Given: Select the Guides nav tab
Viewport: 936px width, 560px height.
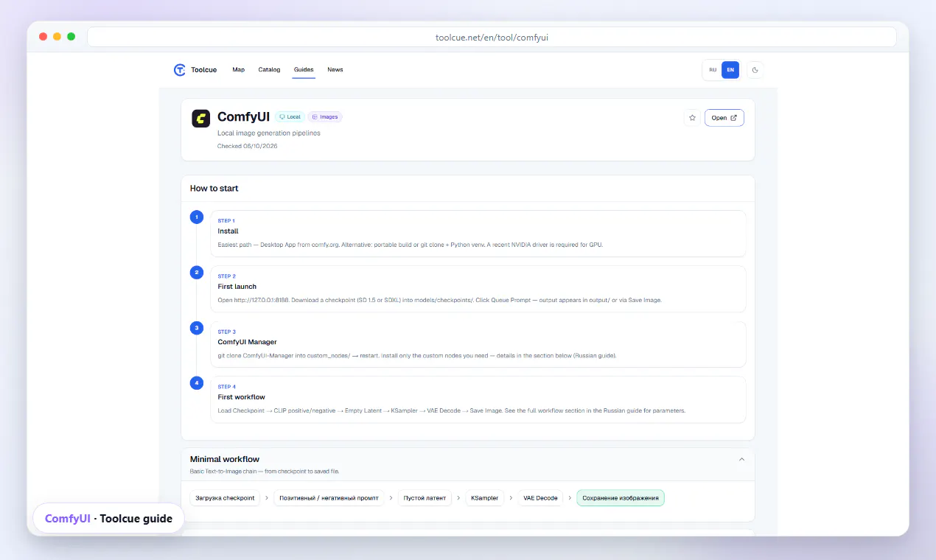Looking at the screenshot, I should point(304,70).
